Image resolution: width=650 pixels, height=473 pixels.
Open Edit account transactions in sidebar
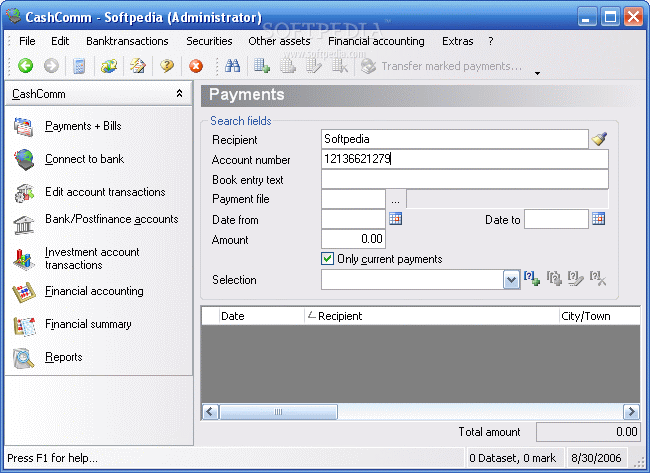click(x=105, y=192)
